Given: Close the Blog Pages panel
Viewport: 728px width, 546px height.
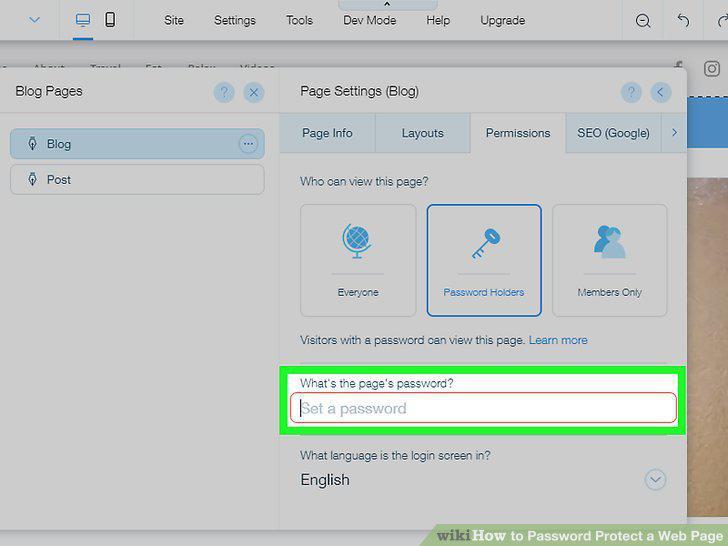Looking at the screenshot, I should 254,92.
